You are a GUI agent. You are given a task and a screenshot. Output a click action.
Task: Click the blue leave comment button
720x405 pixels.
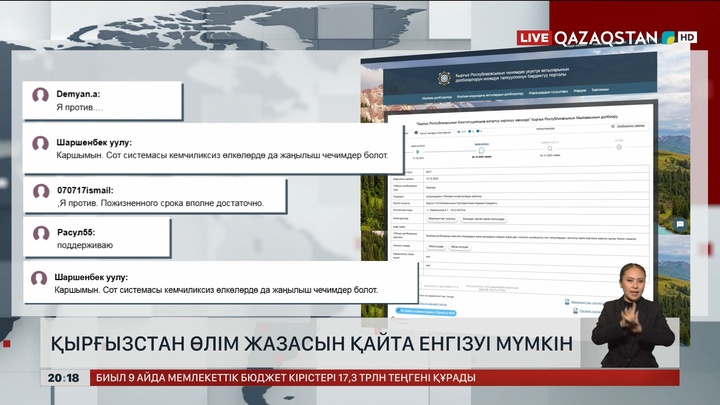point(427,311)
